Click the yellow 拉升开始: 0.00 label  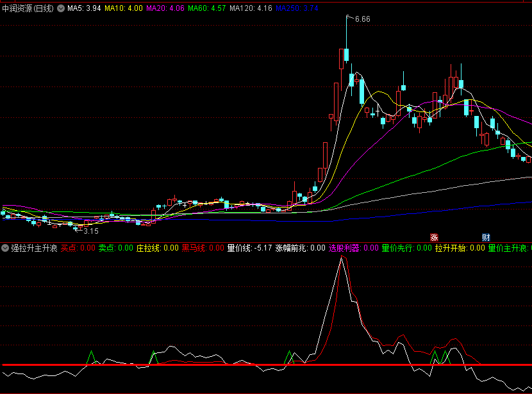(460, 248)
